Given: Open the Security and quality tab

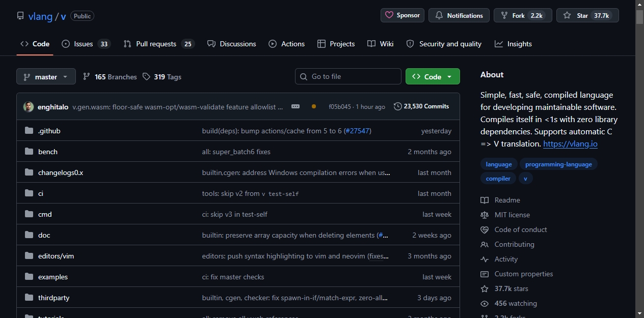Looking at the screenshot, I should [444, 44].
